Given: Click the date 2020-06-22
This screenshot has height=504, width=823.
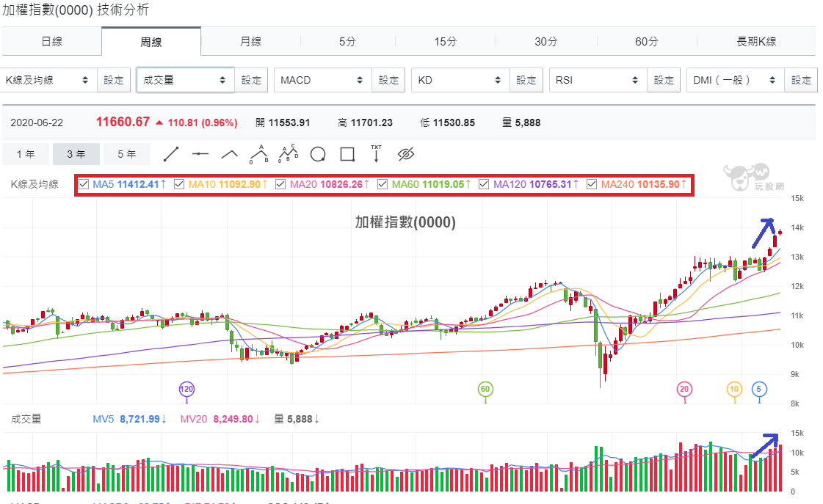Looking at the screenshot, I should [x=37, y=123].
